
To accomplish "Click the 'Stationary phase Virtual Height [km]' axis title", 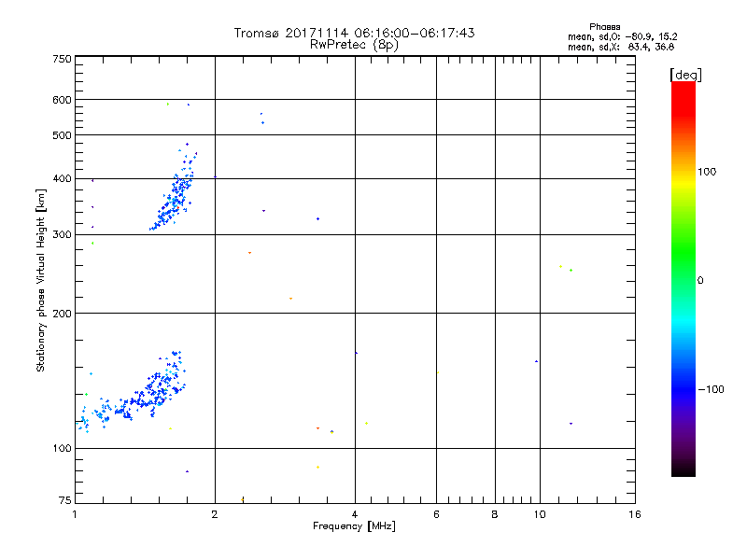I will pyautogui.click(x=41, y=281).
